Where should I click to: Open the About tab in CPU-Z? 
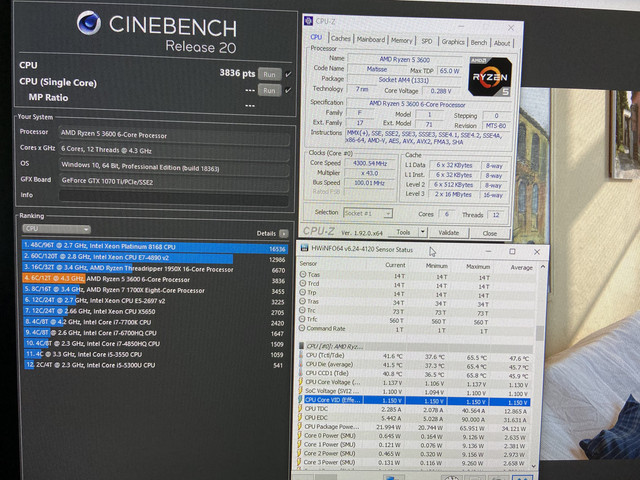pos(502,43)
